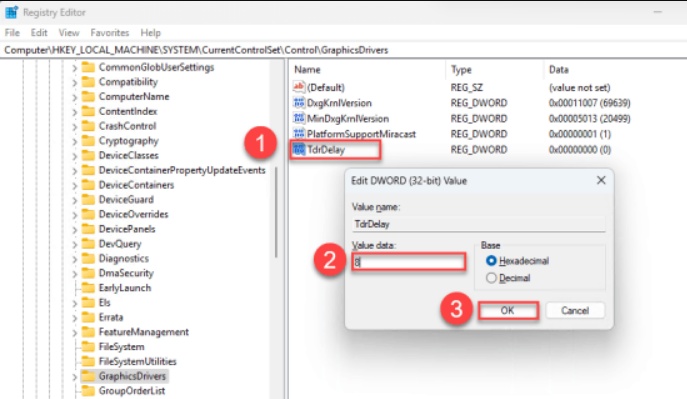687x399 pixels.
Task: Click the Value name field showing TdrDelay
Action: pyautogui.click(x=478, y=224)
